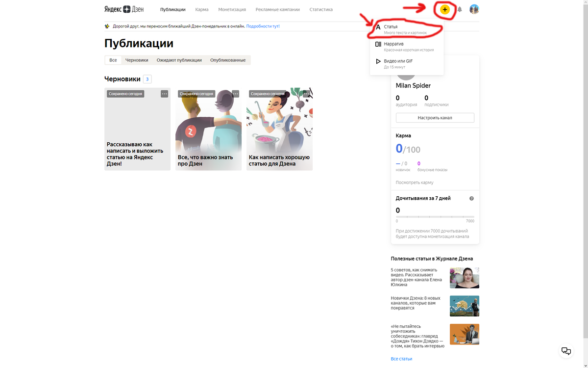Choose Нарратив in the create menu
Image resolution: width=588 pixels, height=368 pixels.
pos(407,47)
